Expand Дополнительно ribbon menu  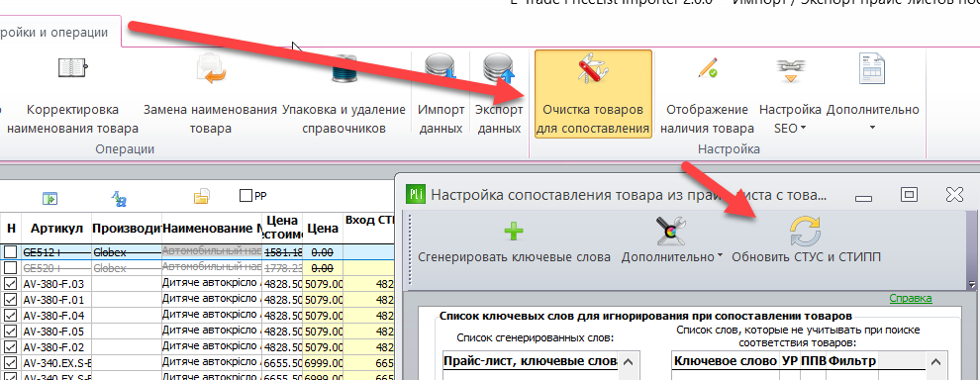tap(872, 95)
